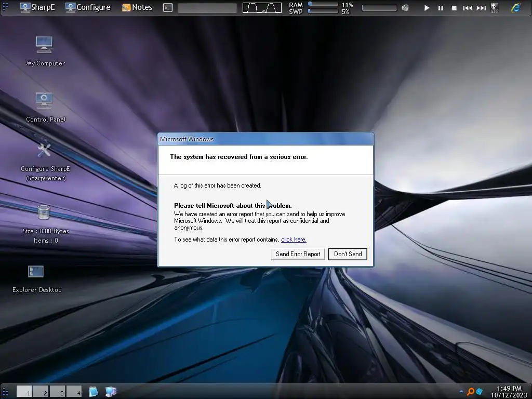Screen dimensions: 532x399
Task: Open the command prompt icon in top bar
Action: click(x=168, y=7)
